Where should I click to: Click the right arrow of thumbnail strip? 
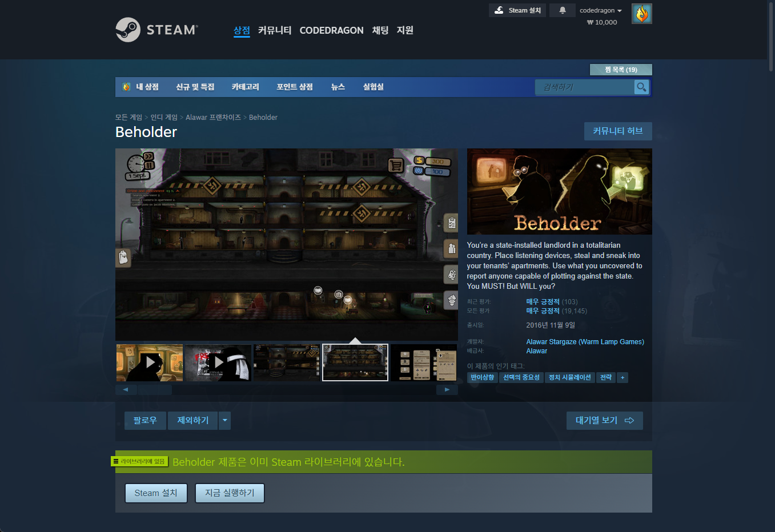(x=447, y=389)
